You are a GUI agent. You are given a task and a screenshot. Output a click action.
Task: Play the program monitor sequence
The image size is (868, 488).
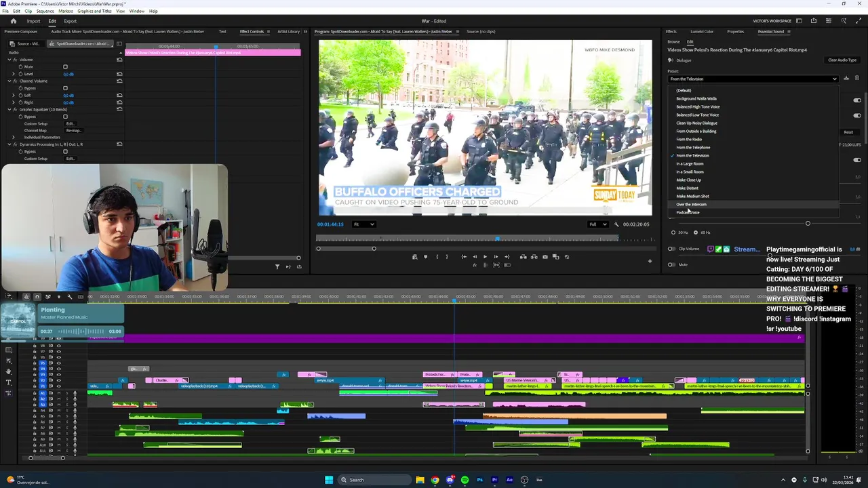point(484,257)
